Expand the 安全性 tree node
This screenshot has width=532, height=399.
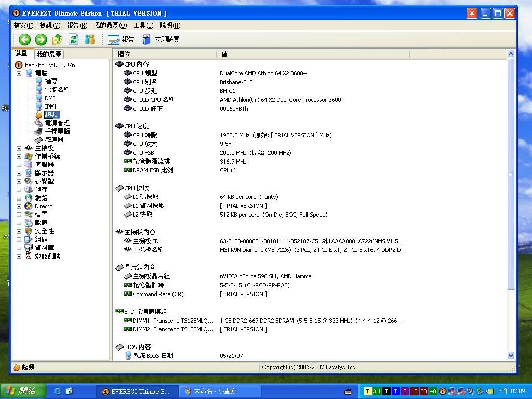coord(19,231)
